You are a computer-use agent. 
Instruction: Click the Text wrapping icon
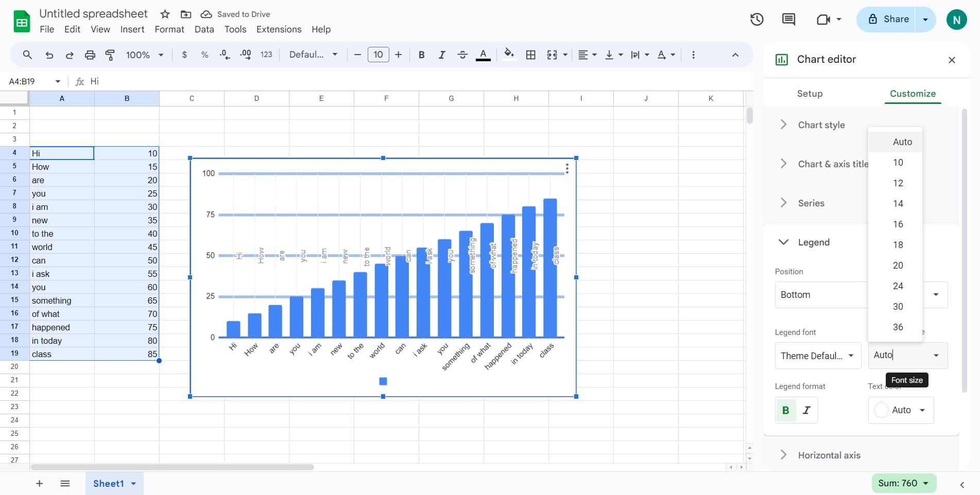636,55
